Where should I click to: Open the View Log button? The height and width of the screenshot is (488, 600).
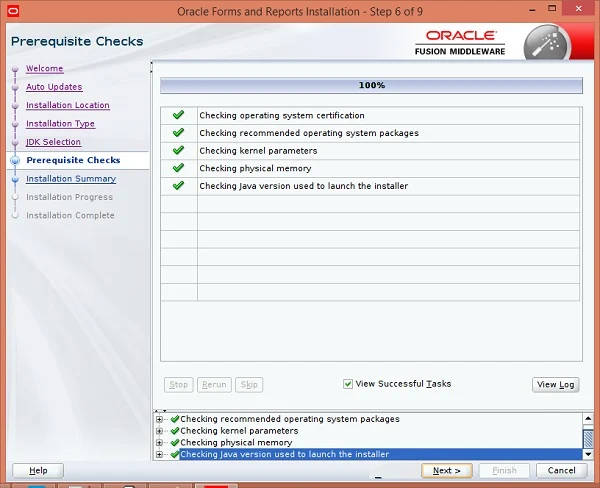tap(556, 384)
